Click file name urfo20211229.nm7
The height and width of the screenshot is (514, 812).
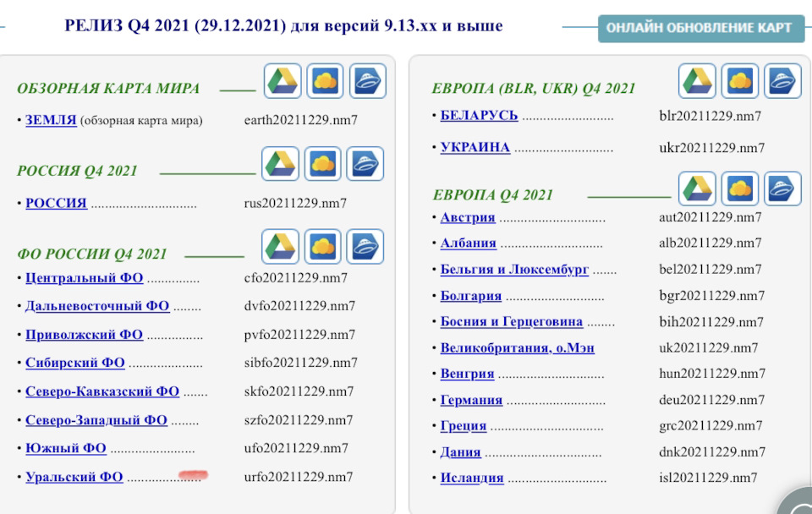(299, 477)
